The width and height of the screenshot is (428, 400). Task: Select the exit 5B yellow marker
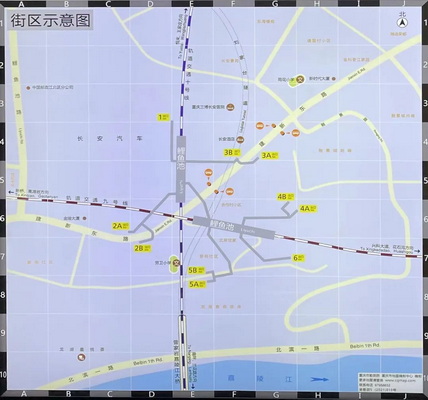[x=196, y=270]
